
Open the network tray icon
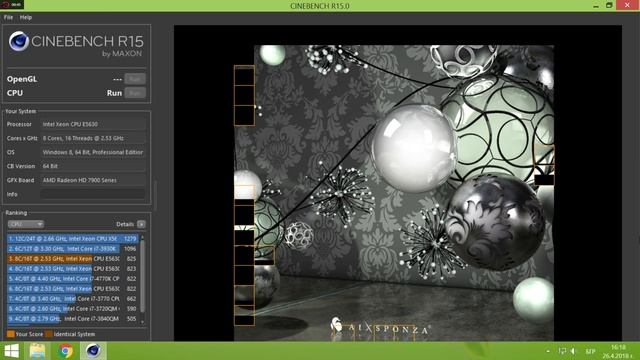pos(562,351)
